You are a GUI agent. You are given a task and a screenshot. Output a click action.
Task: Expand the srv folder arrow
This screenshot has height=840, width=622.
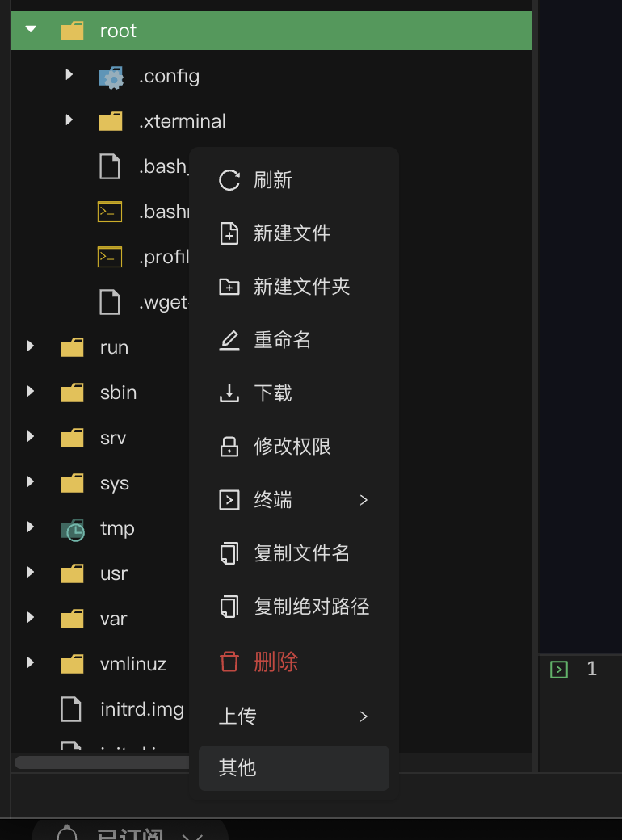click(x=30, y=437)
